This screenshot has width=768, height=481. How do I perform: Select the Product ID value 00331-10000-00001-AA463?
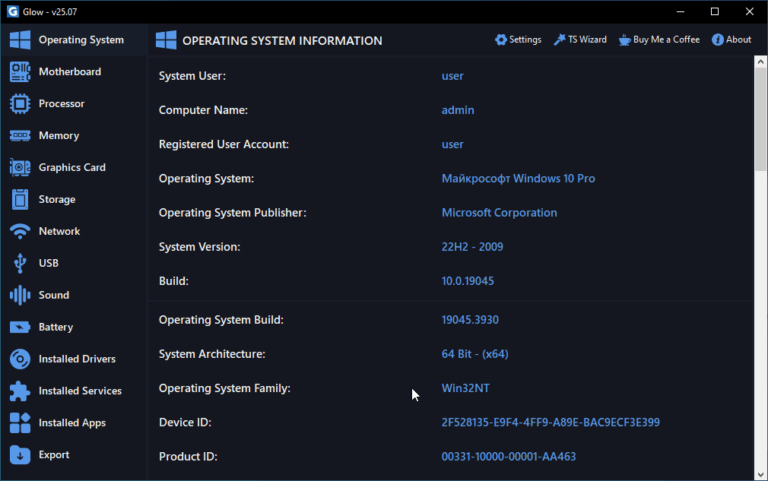pyautogui.click(x=508, y=457)
